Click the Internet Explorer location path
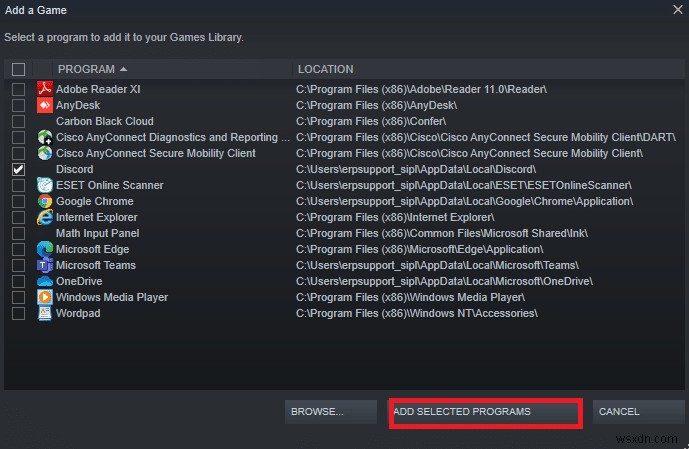The width and height of the screenshot is (689, 449). tap(395, 217)
